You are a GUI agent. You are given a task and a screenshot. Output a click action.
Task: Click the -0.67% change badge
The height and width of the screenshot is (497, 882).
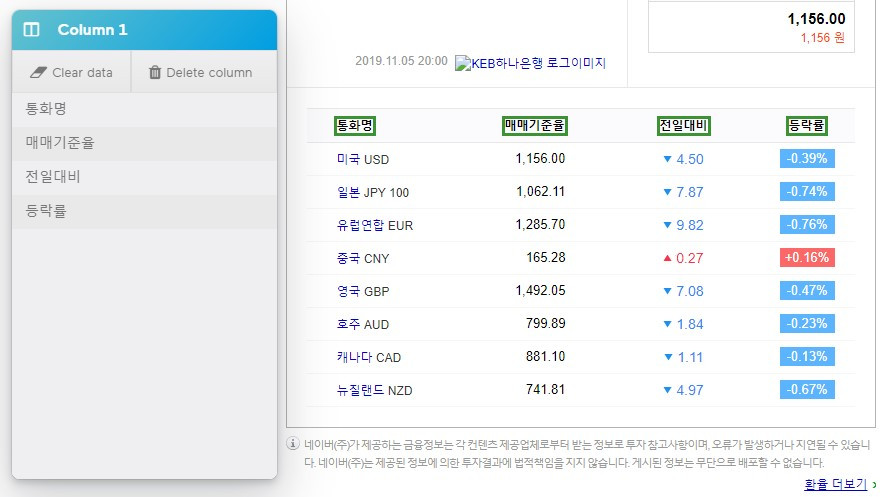(x=807, y=390)
